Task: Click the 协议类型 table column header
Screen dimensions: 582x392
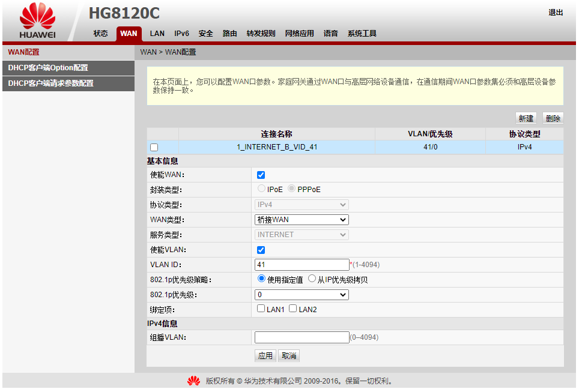Action: coord(524,134)
